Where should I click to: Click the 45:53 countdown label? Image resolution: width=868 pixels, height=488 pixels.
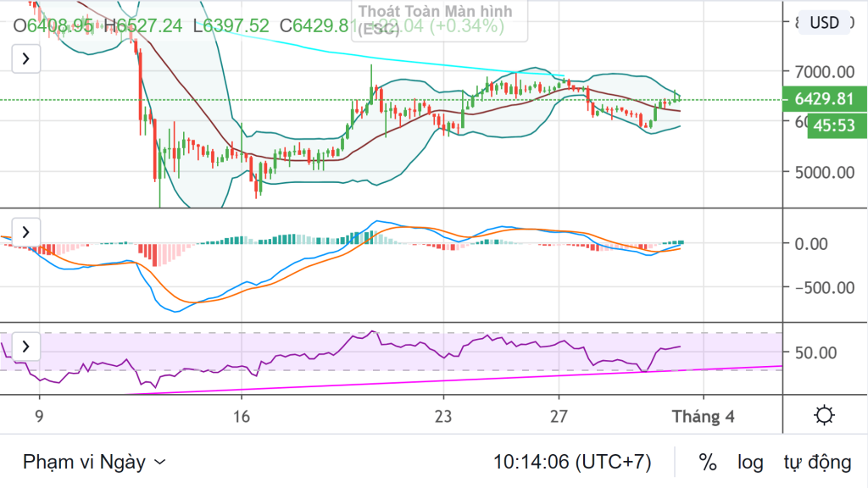click(x=832, y=125)
